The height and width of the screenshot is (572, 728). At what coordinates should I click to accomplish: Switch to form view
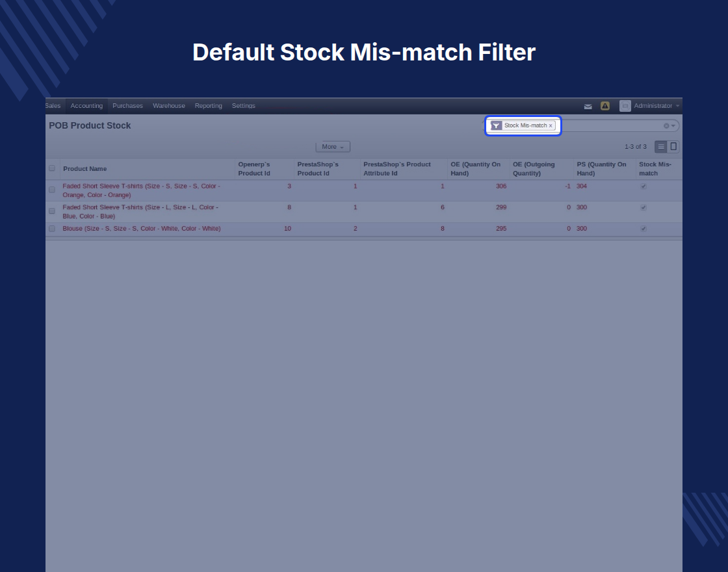point(673,147)
